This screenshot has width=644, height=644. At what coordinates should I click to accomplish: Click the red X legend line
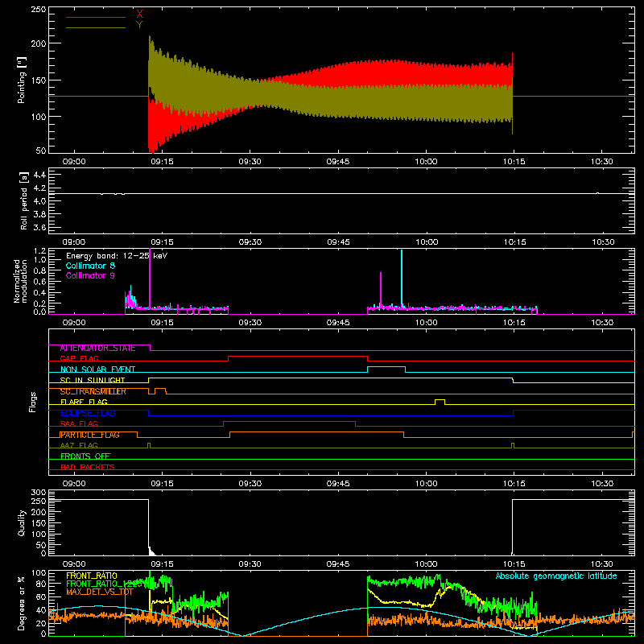96,17
